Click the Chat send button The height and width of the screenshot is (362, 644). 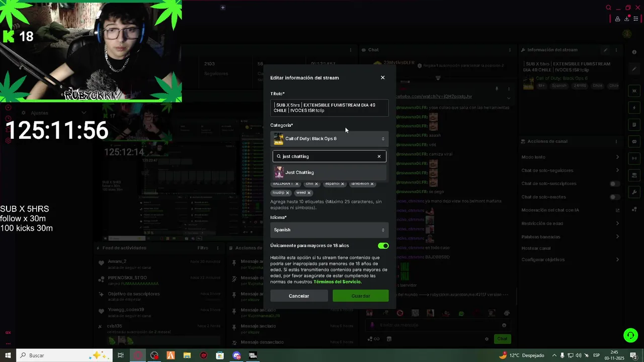(503, 339)
